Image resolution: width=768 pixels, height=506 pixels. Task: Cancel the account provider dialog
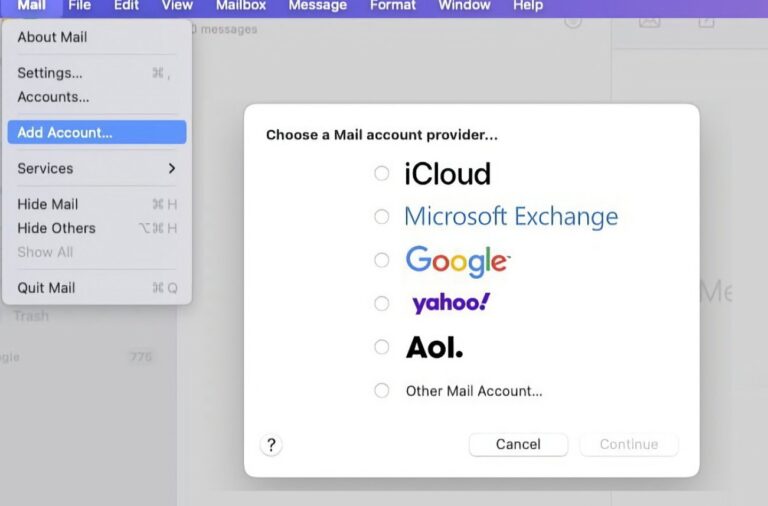[518, 444]
